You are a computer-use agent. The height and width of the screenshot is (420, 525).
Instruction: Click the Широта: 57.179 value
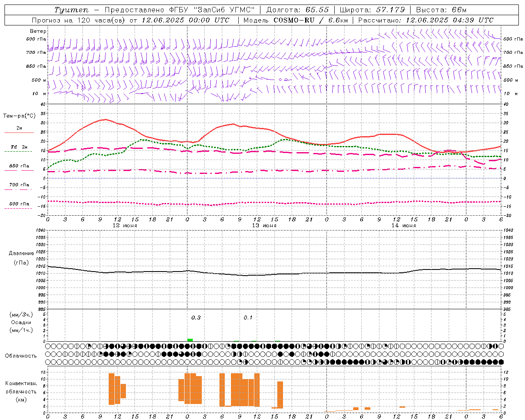click(x=372, y=10)
